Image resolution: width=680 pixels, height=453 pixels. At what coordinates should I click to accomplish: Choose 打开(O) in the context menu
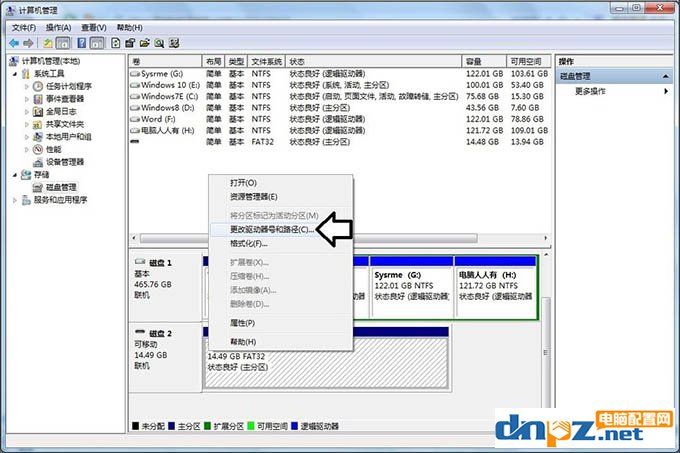click(243, 183)
